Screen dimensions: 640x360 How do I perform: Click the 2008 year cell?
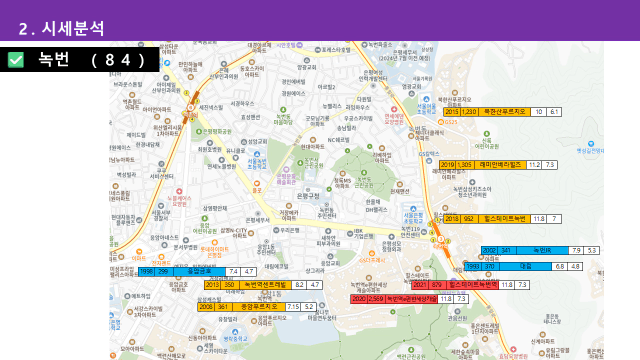pos(206,307)
